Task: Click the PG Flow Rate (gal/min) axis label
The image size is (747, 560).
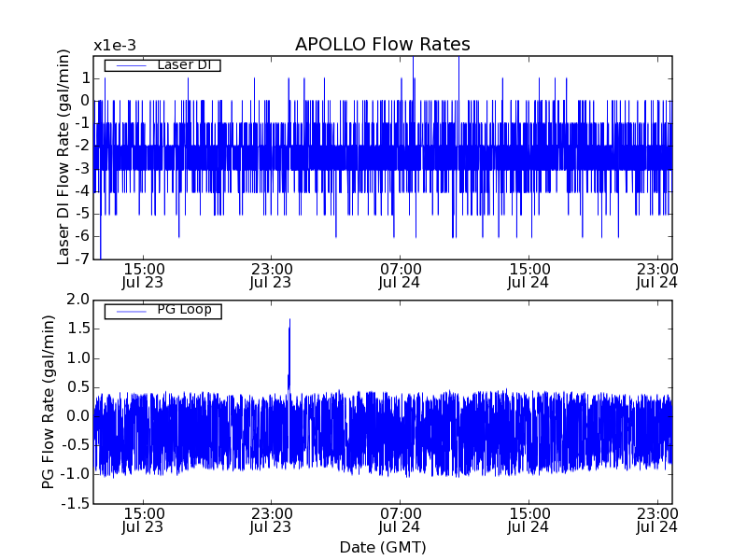Action: (x=49, y=402)
